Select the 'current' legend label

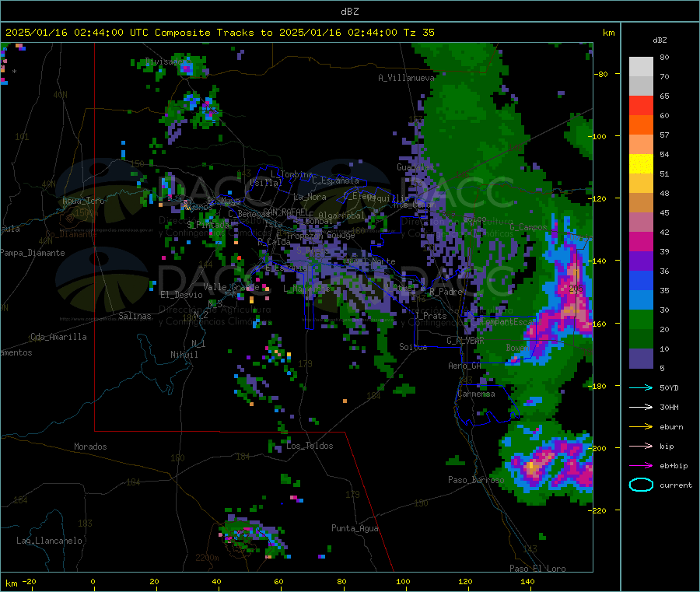coord(676,485)
